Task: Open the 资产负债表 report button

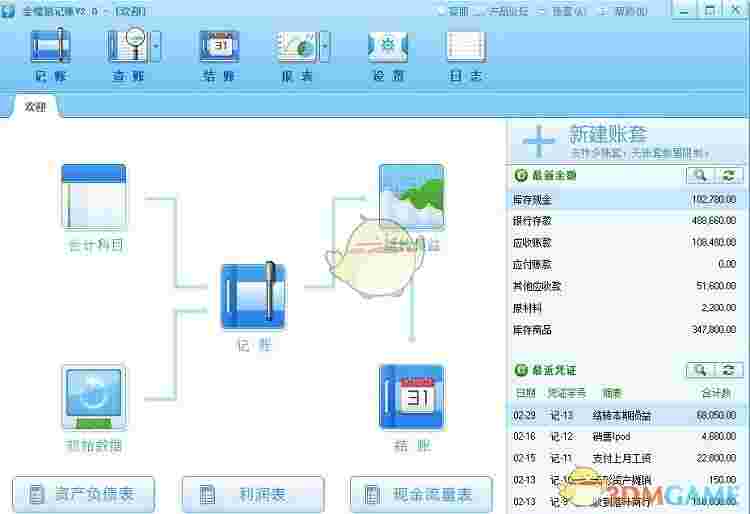Action: tap(84, 494)
